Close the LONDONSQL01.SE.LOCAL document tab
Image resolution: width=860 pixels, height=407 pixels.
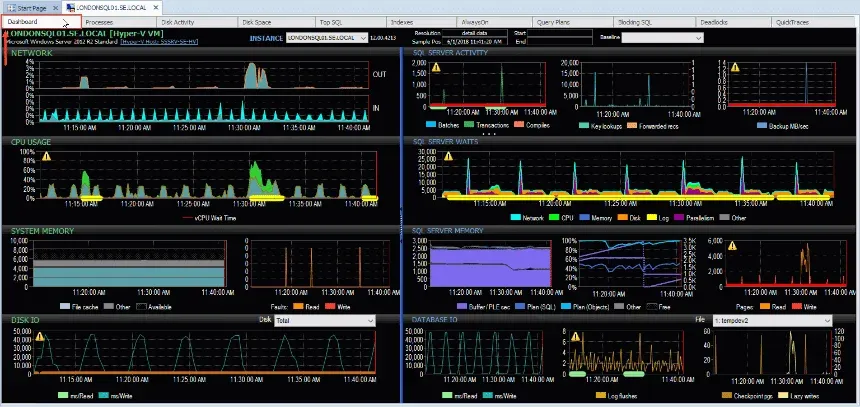tap(155, 8)
